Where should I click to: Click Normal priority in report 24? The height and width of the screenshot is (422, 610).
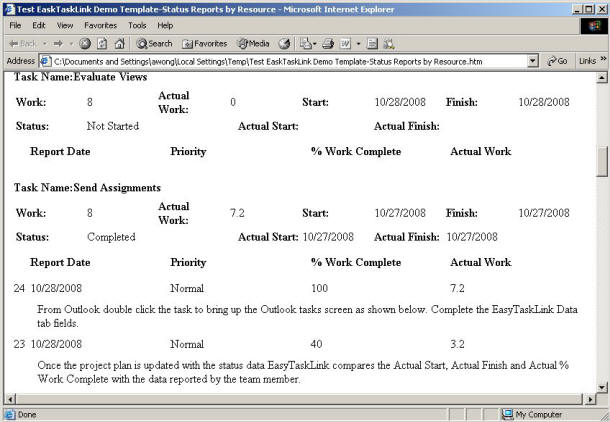[187, 288]
